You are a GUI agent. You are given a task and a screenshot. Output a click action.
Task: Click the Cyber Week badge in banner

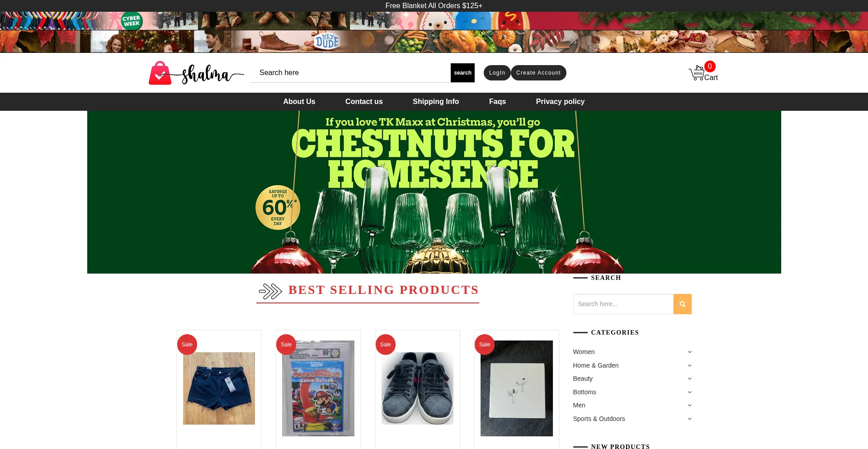(132, 21)
